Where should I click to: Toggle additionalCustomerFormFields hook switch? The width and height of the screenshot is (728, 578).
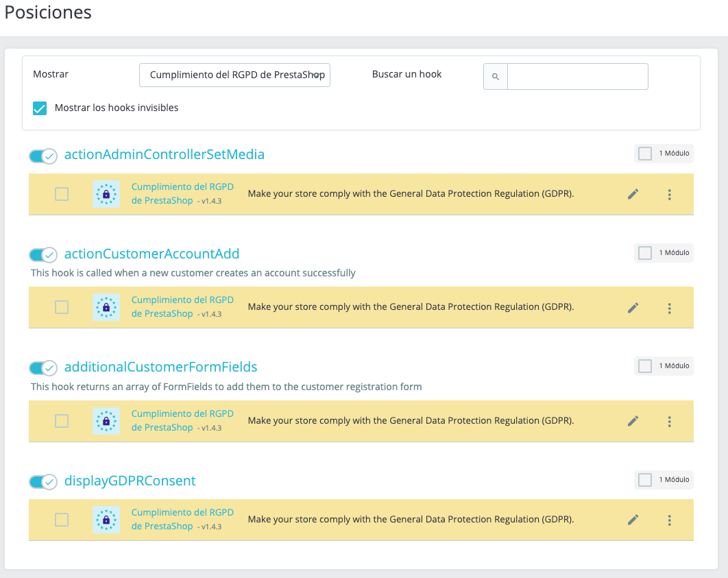(x=43, y=368)
